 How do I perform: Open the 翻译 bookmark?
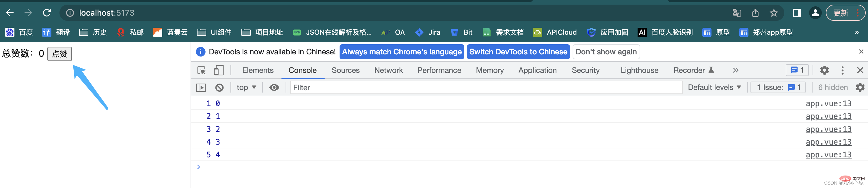[x=56, y=32]
